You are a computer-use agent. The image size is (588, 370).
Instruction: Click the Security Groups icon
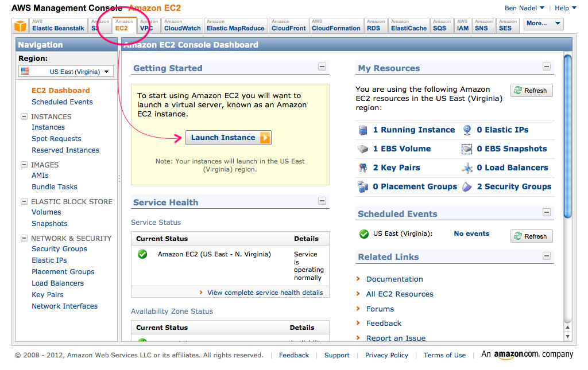(x=467, y=187)
